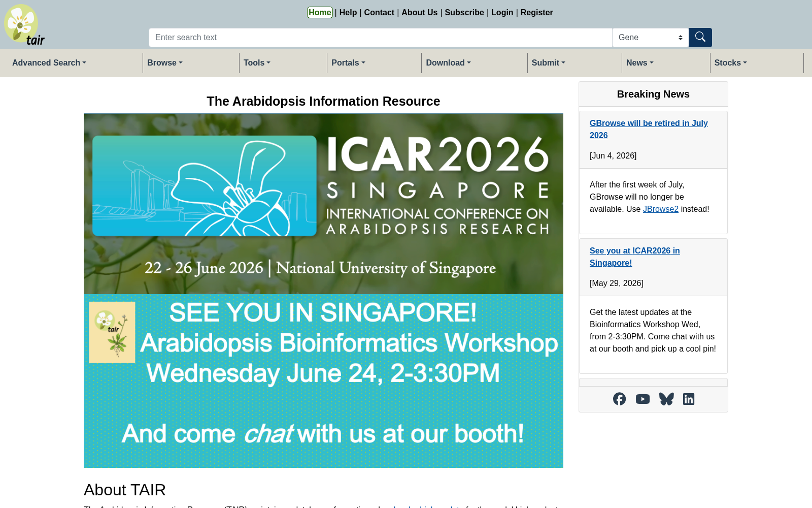The image size is (812, 508).
Task: Open TAIR's LinkedIn icon
Action: pyautogui.click(x=689, y=399)
